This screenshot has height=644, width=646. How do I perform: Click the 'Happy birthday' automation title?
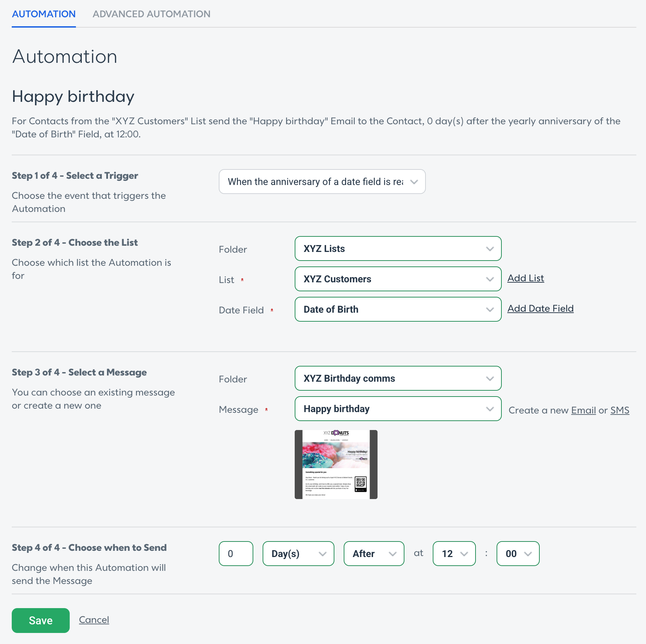tap(73, 96)
